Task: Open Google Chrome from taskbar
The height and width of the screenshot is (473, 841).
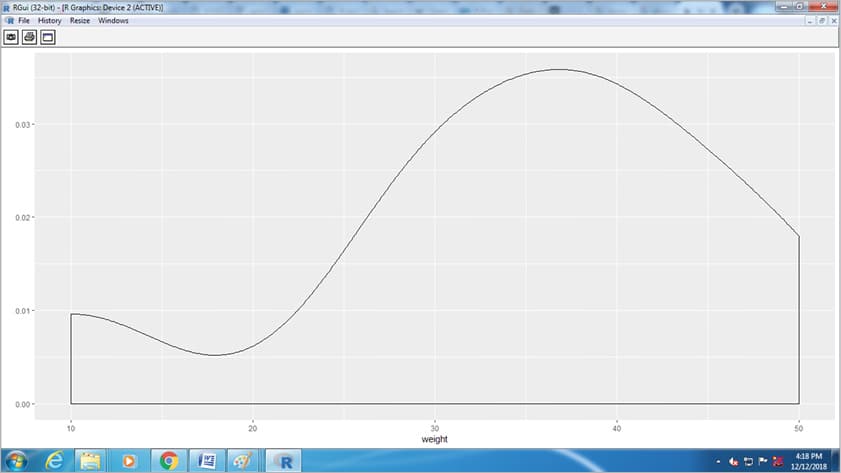Action: coord(169,460)
